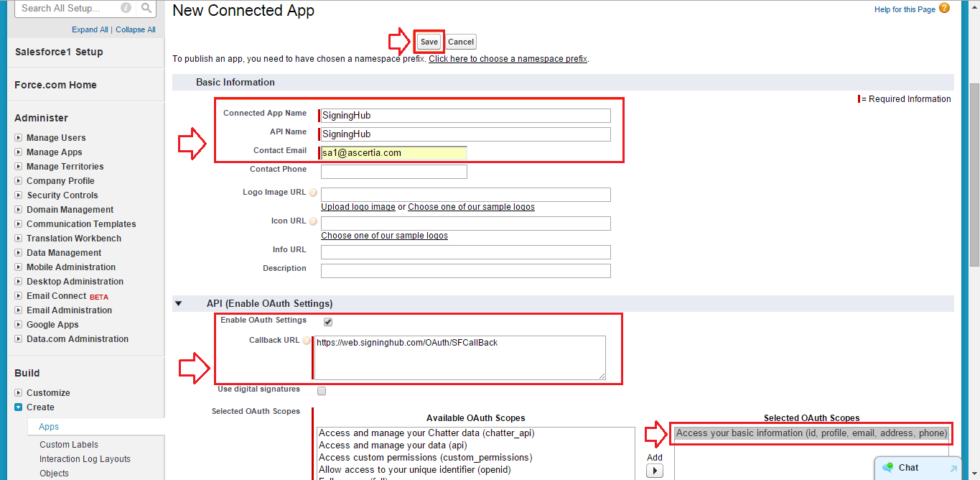Uncheck Enable OAuth Settings checkbox

point(328,322)
